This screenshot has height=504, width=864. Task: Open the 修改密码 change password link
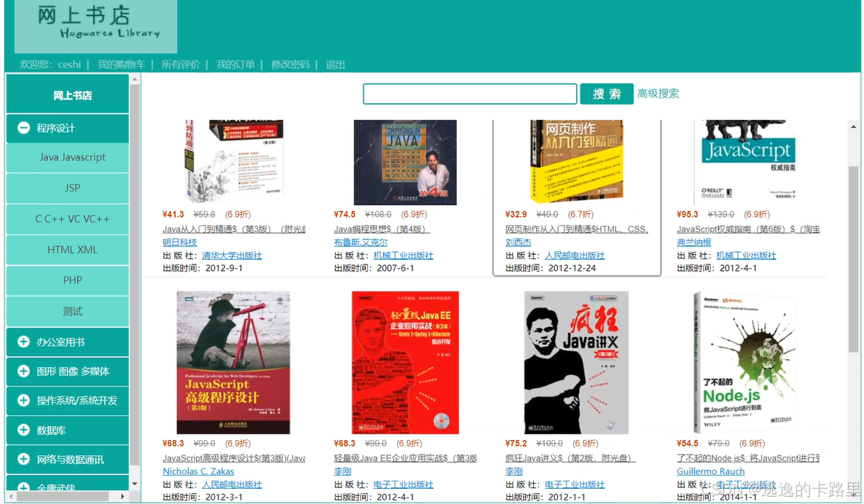(291, 64)
